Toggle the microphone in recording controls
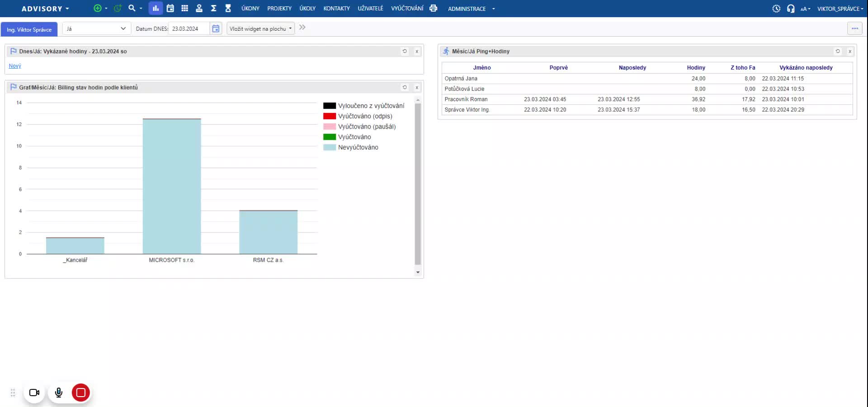Image resolution: width=868 pixels, height=407 pixels. (58, 393)
